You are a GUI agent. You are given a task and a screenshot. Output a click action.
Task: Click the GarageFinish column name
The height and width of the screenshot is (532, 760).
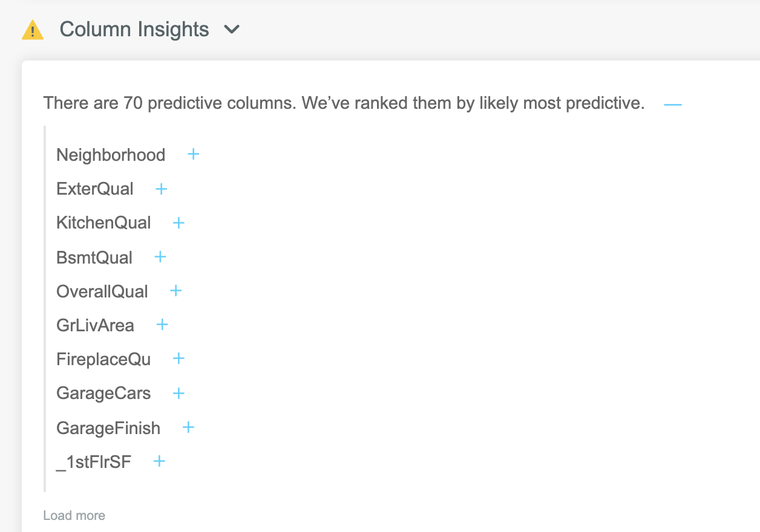pyautogui.click(x=108, y=428)
